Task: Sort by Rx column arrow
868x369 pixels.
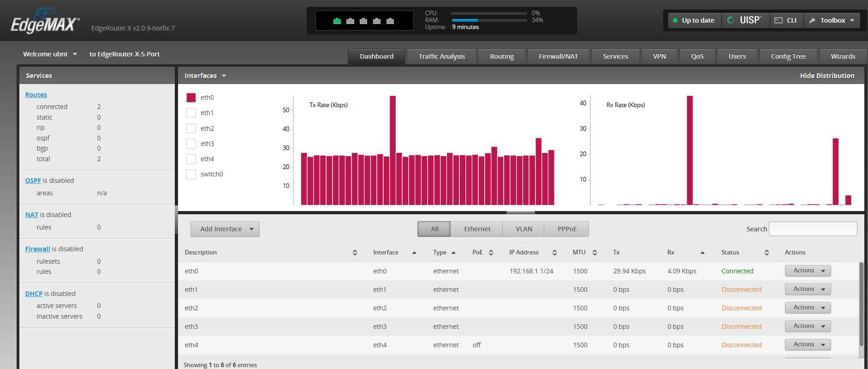Action: [702, 253]
